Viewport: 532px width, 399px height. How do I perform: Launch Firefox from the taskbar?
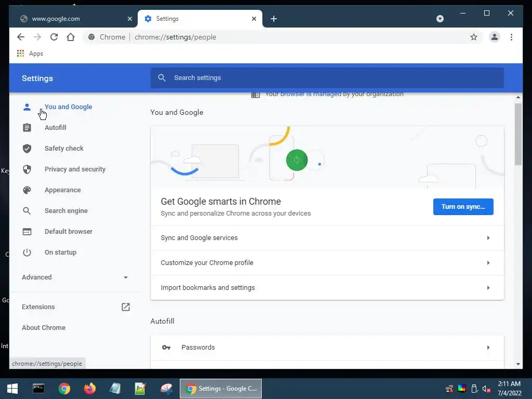tap(89, 389)
